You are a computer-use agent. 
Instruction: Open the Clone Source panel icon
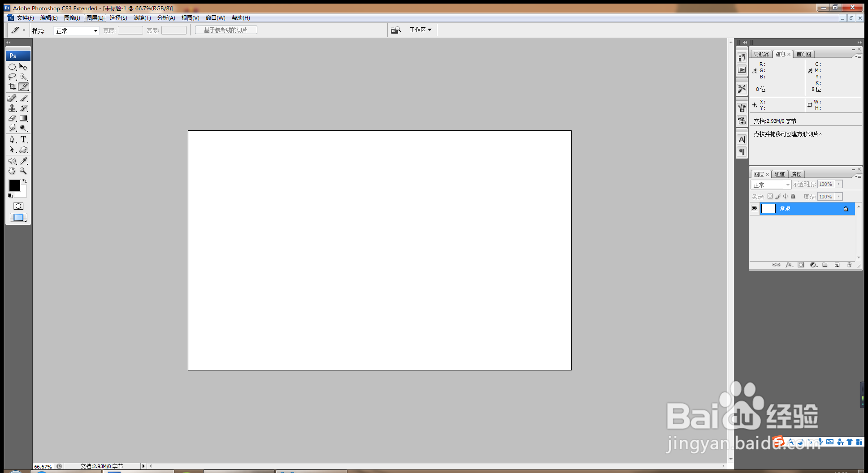[742, 120]
